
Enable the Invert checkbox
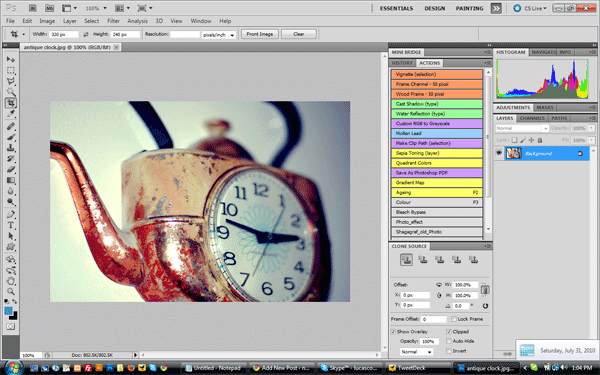pyautogui.click(x=449, y=351)
